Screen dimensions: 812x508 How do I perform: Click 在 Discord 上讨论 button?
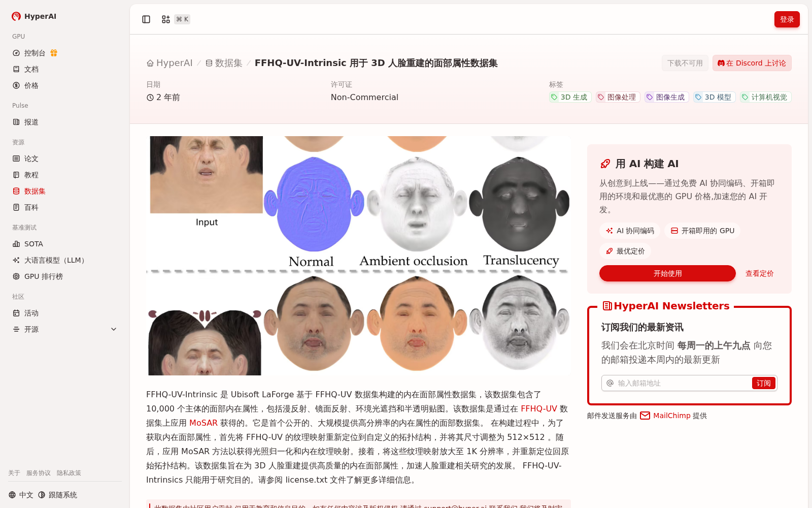[x=752, y=63]
